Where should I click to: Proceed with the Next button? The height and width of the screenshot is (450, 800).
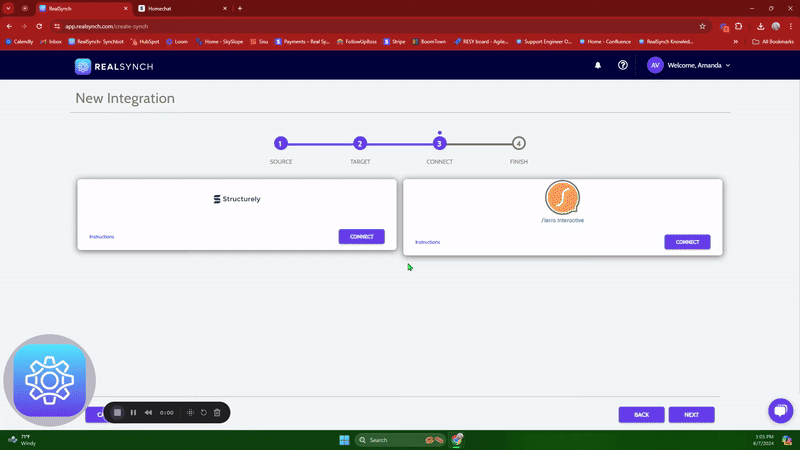(x=691, y=415)
